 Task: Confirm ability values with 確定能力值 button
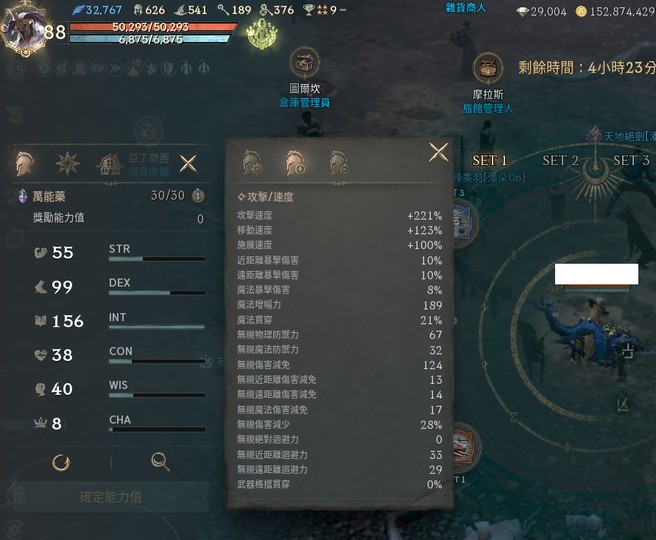pos(111,497)
